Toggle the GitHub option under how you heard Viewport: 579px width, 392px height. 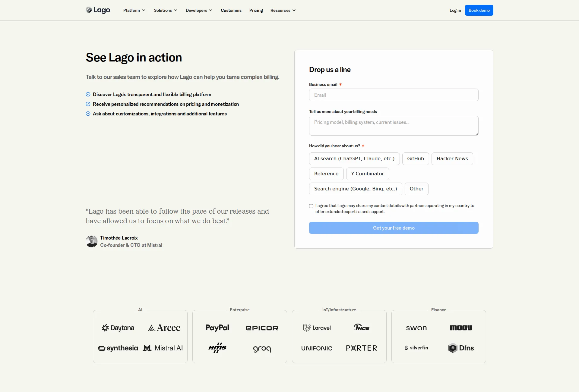(416, 159)
